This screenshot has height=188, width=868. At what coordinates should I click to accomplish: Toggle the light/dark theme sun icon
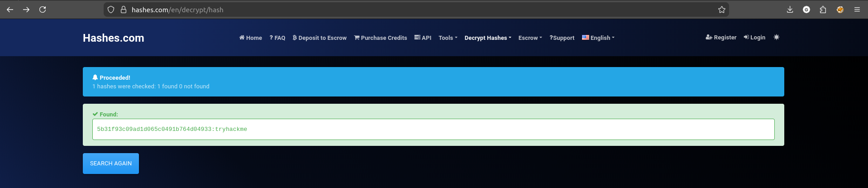[x=776, y=37]
